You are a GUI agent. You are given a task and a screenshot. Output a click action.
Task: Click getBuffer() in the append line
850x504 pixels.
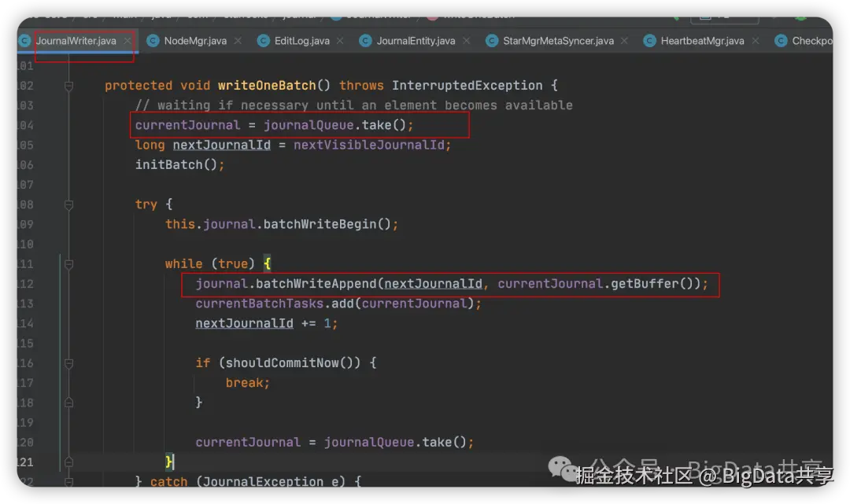[652, 284]
